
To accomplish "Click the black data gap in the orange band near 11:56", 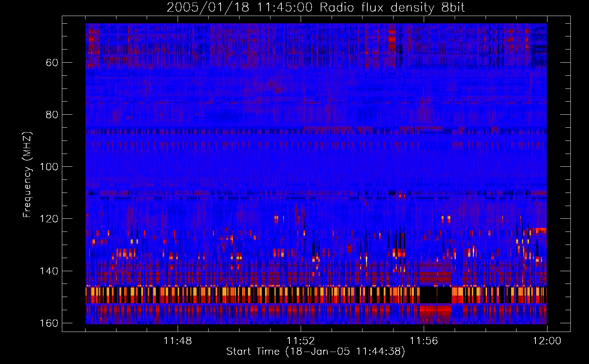I will click(x=436, y=295).
